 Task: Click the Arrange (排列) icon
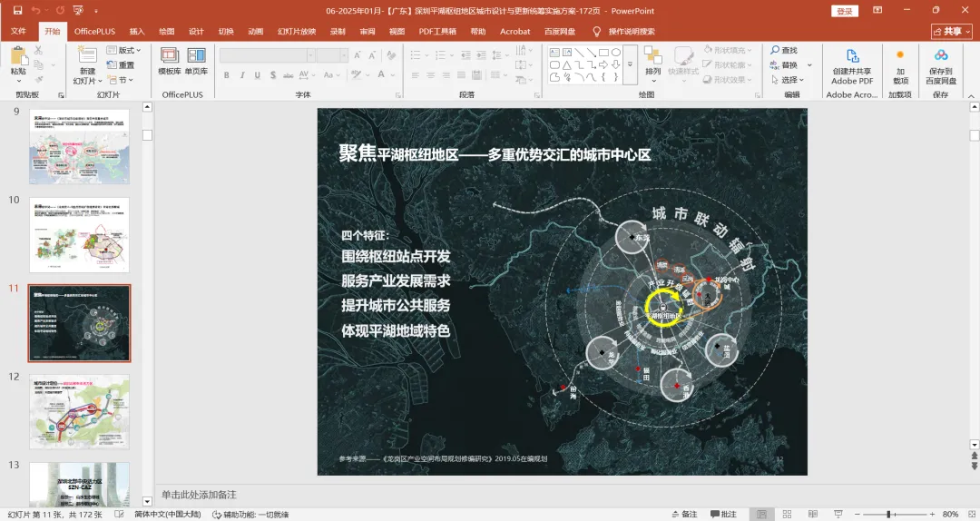tap(653, 55)
